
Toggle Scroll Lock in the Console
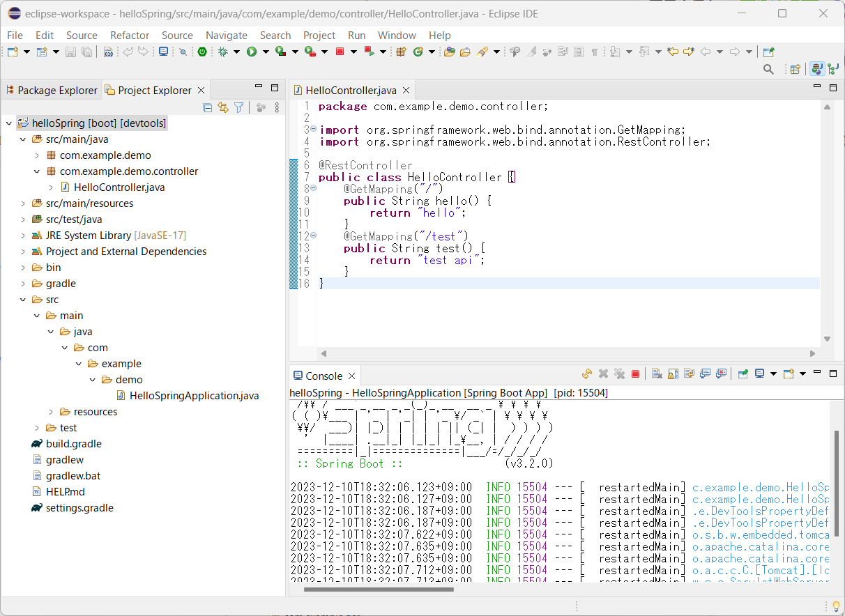pos(672,374)
